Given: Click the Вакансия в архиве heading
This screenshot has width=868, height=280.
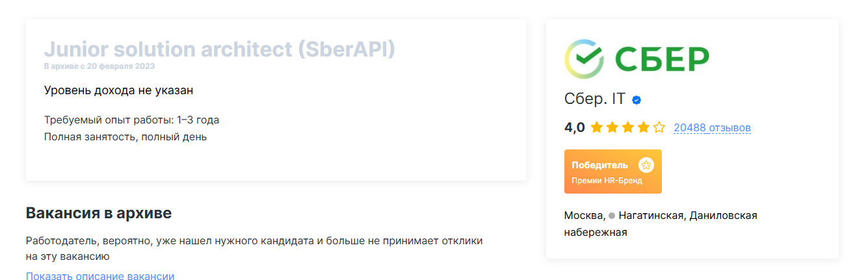Looking at the screenshot, I should (99, 213).
